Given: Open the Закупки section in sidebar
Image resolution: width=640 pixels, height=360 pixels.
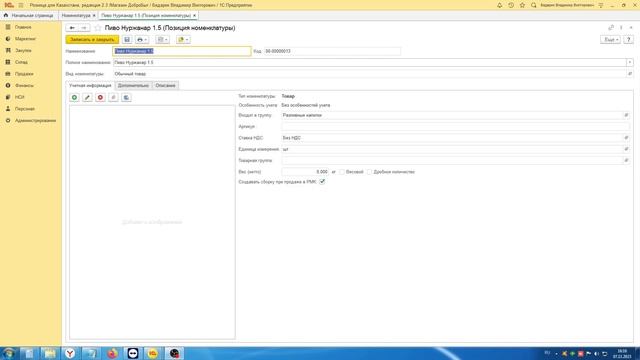Looking at the screenshot, I should coord(23,51).
